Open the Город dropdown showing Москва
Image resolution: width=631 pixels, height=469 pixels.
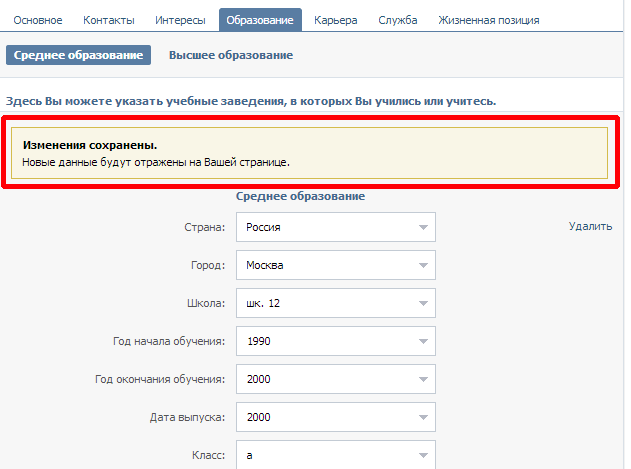coord(336,265)
